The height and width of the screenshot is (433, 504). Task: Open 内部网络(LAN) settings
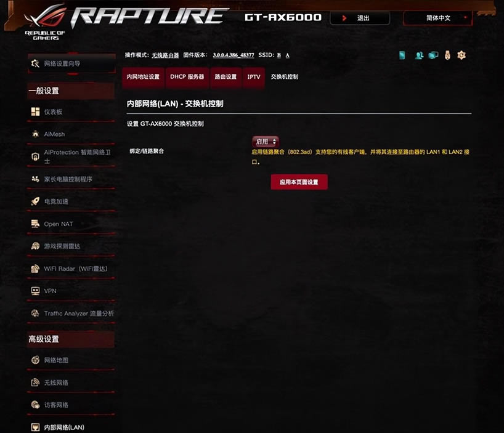tap(71, 427)
